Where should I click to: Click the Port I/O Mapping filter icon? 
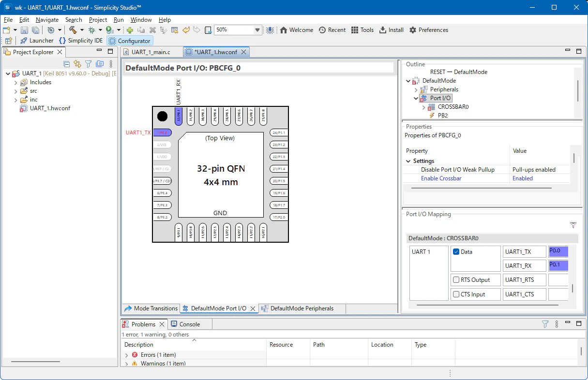(573, 225)
